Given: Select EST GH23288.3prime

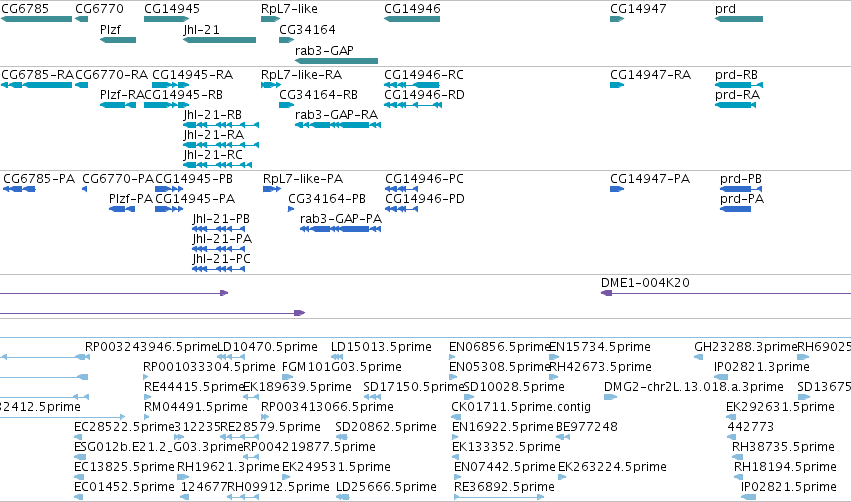Looking at the screenshot, I should [x=698, y=357].
